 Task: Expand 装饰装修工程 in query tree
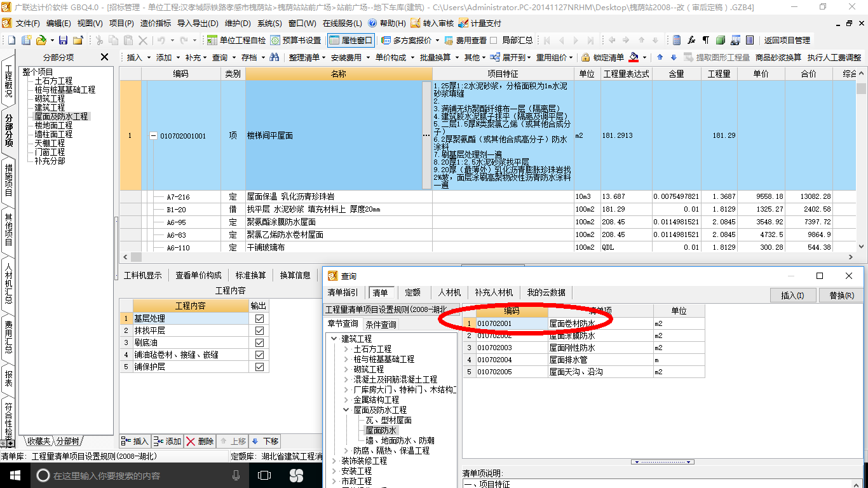click(x=334, y=461)
